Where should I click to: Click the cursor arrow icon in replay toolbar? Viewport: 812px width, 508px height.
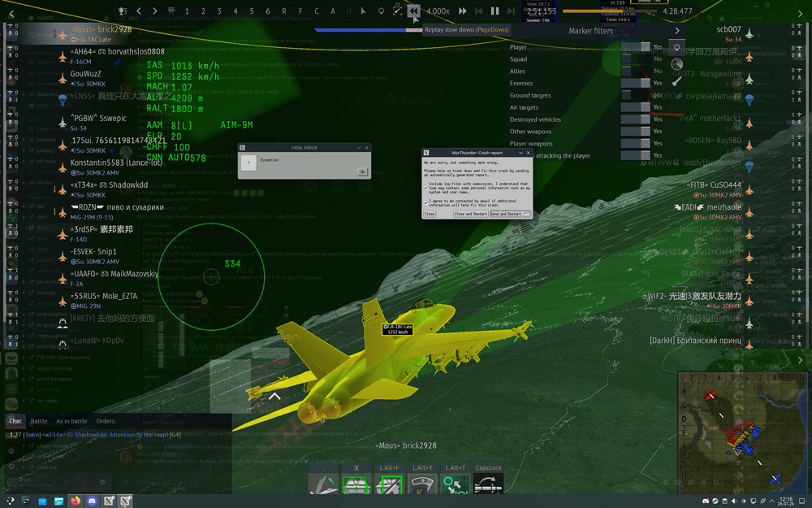click(364, 11)
